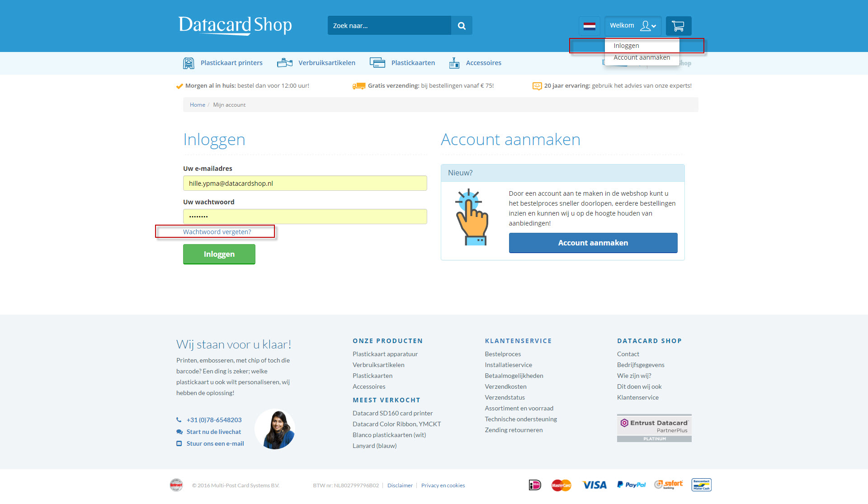Click the Verbruiksartikelen category icon
The image size is (868, 504).
285,63
